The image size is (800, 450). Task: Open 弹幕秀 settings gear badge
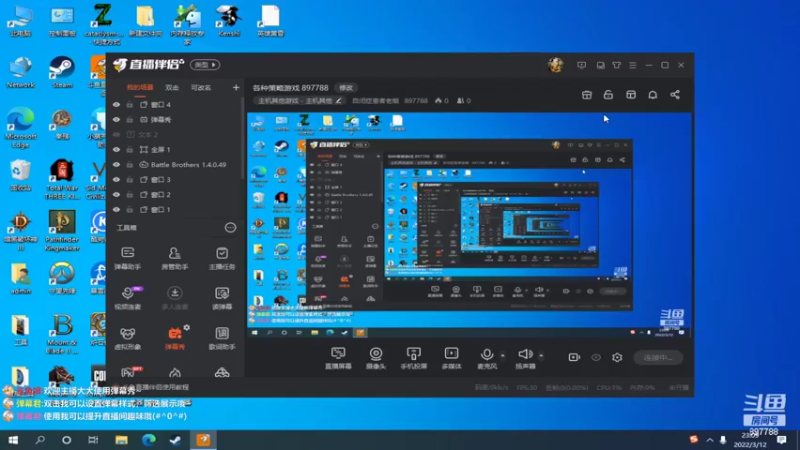coord(187,328)
